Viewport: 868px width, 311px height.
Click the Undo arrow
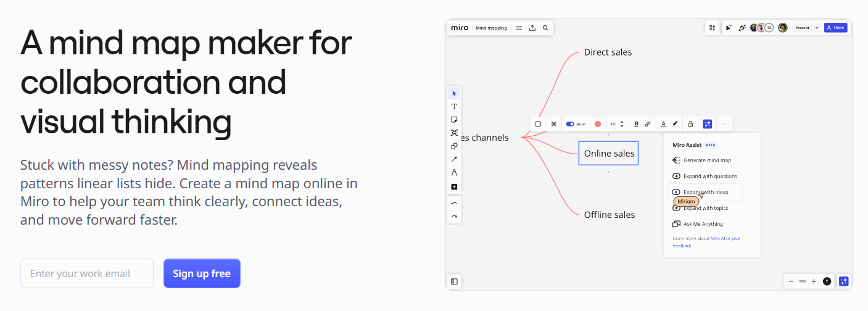(x=454, y=203)
